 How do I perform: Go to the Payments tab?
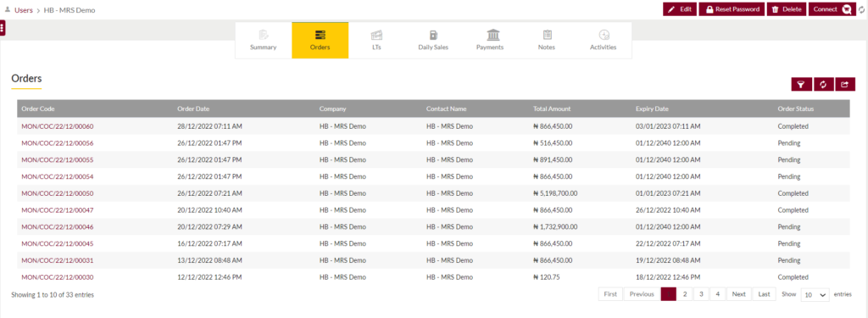(490, 41)
